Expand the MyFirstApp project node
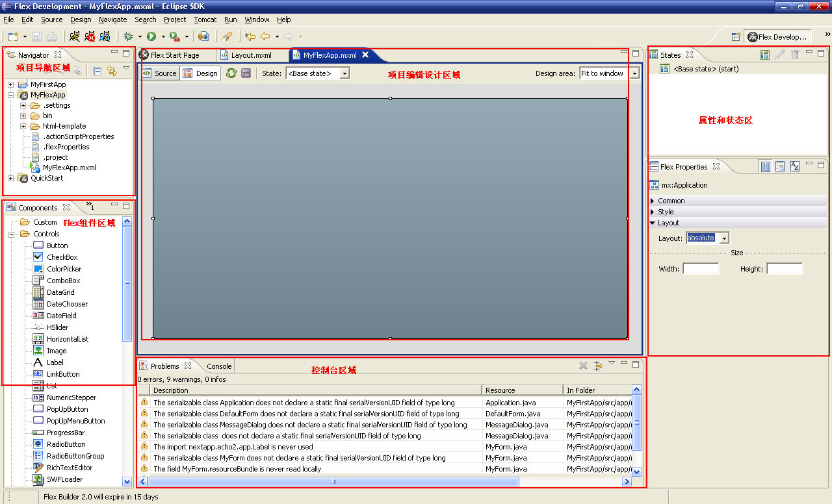Image resolution: width=832 pixels, height=504 pixels. [11, 84]
